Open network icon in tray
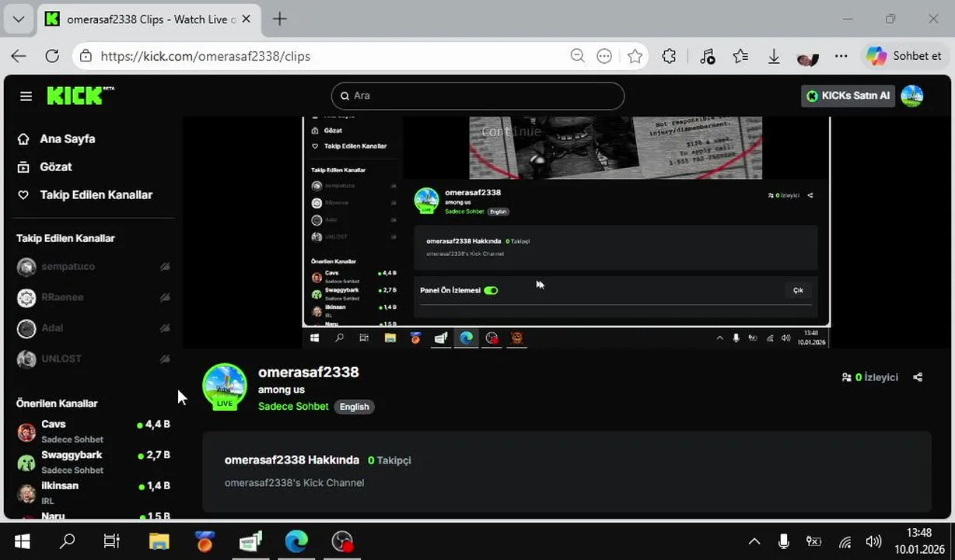955x560 pixels. point(845,541)
